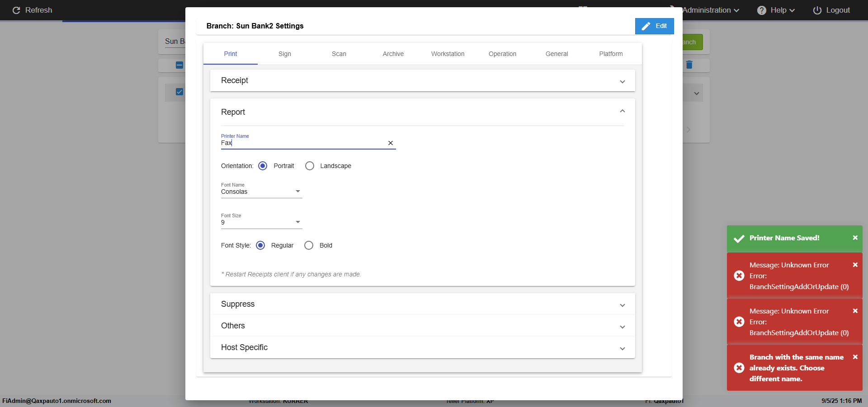The width and height of the screenshot is (868, 407).
Task: Clear the Printer Name field with X icon
Action: [391, 143]
